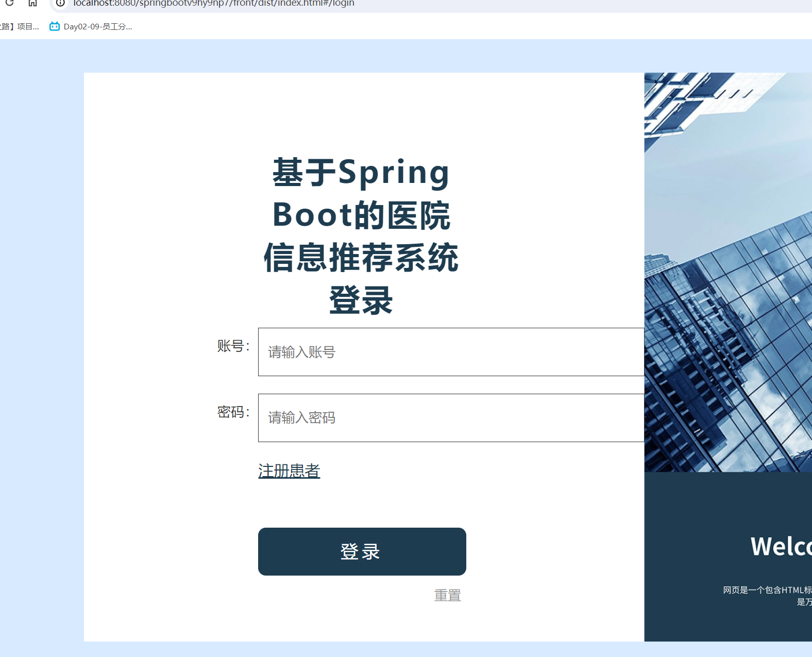The image size is (812, 657).
Task: Click the browser reload icon
Action: point(9,3)
